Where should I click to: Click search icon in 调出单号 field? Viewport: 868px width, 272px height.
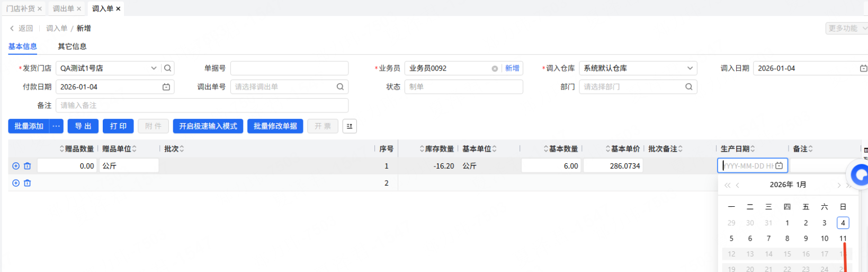click(340, 87)
